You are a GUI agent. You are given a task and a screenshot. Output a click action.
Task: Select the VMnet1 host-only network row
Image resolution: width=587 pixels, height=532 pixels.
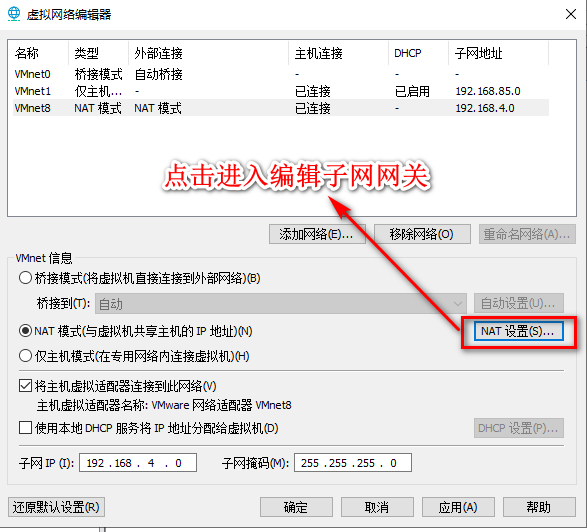coord(281,91)
